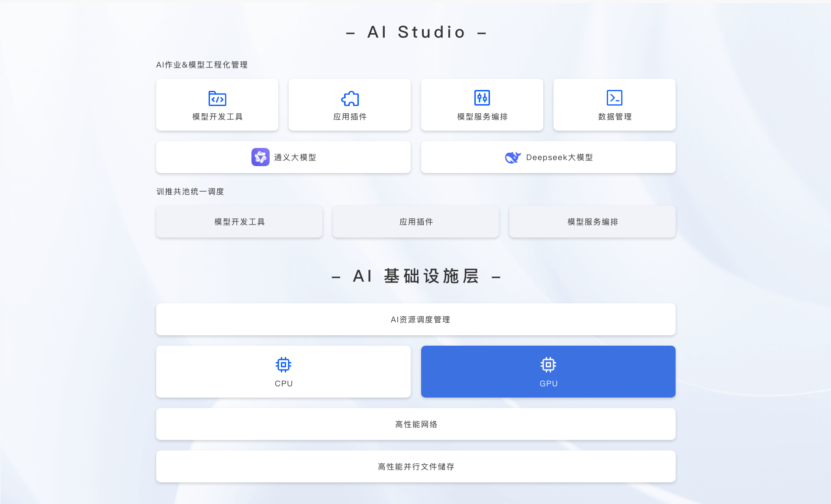
Task: Click the AI 基础设施层 section heading
Action: point(416,276)
